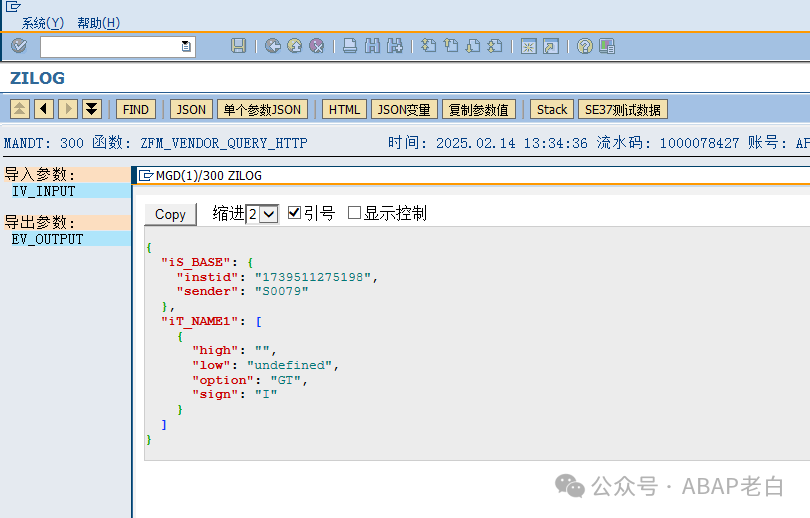Click the green checkmark Enter icon
The width and height of the screenshot is (810, 518).
[19, 46]
